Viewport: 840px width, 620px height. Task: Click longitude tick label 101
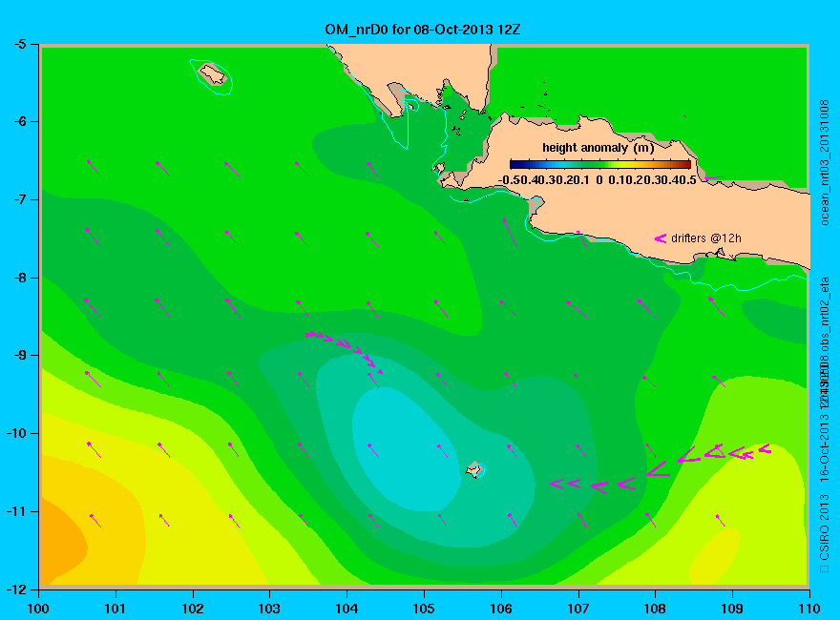click(x=115, y=609)
